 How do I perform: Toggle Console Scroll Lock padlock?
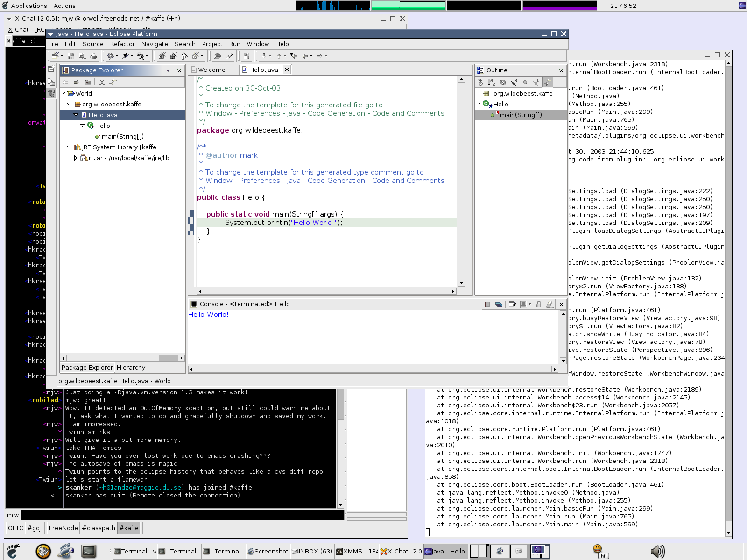pyautogui.click(x=538, y=304)
